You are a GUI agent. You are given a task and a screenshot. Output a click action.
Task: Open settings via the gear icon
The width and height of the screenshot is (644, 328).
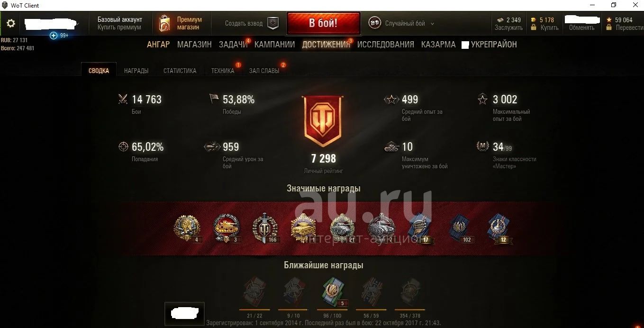(10, 23)
